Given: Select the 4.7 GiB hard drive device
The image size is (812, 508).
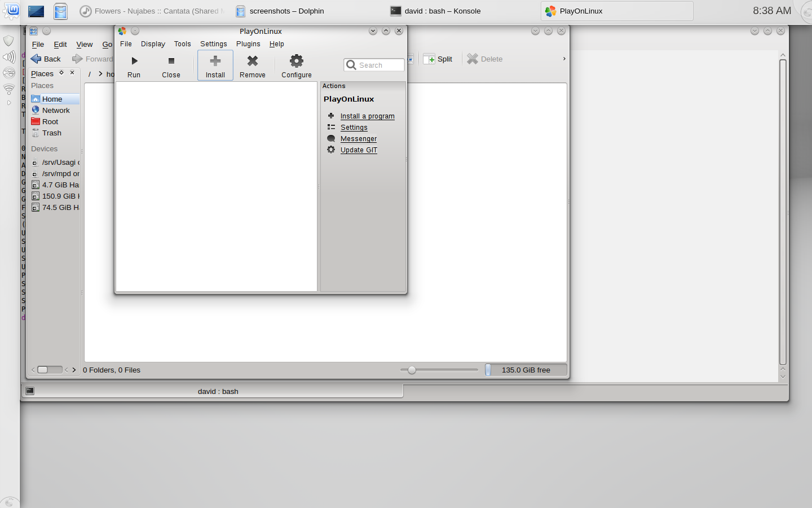Looking at the screenshot, I should pyautogui.click(x=54, y=185).
